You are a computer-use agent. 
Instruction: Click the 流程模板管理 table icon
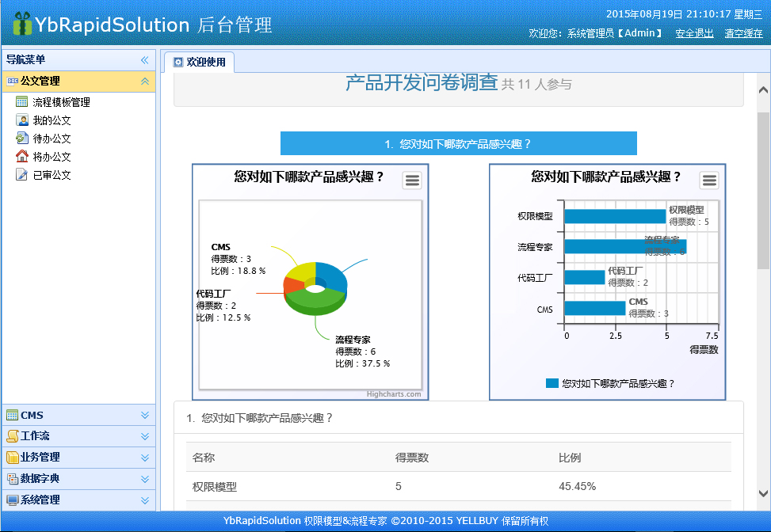(x=21, y=101)
